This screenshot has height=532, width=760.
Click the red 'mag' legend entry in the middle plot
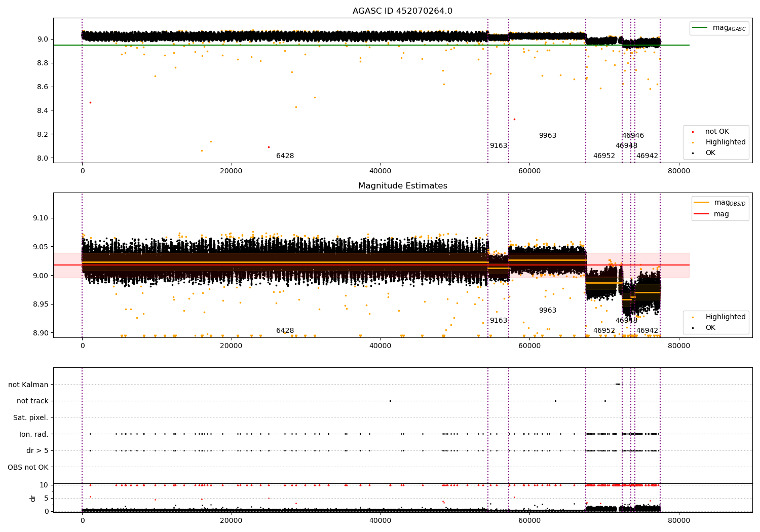[712, 214]
